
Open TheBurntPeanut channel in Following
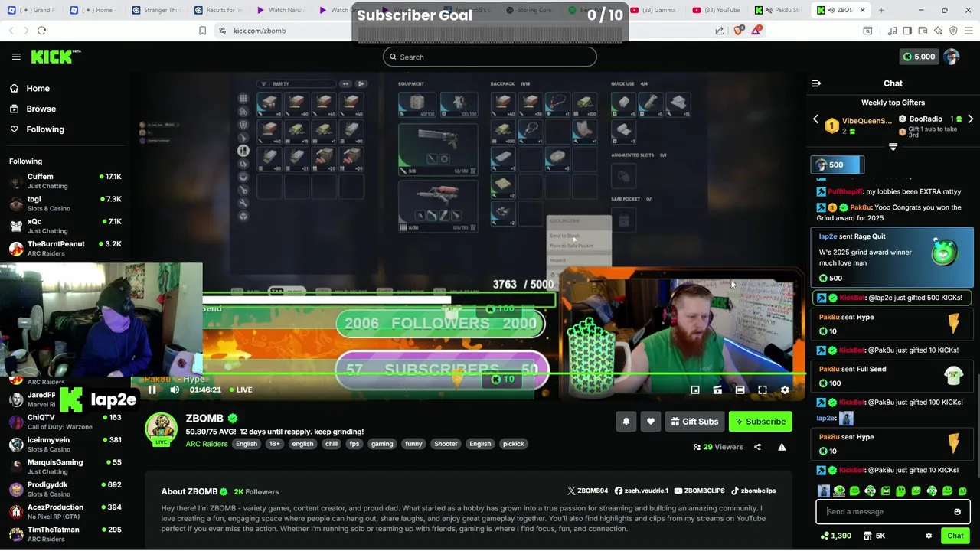[x=65, y=248]
